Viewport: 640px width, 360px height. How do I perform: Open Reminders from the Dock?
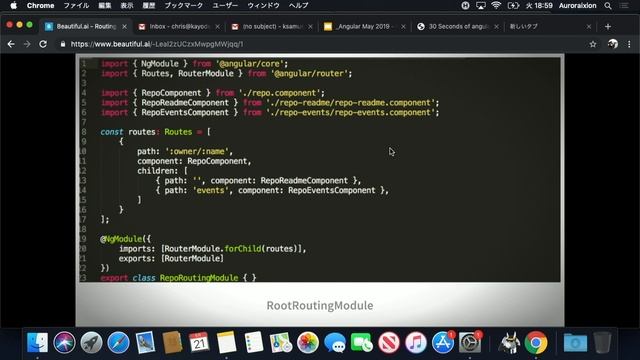253,342
